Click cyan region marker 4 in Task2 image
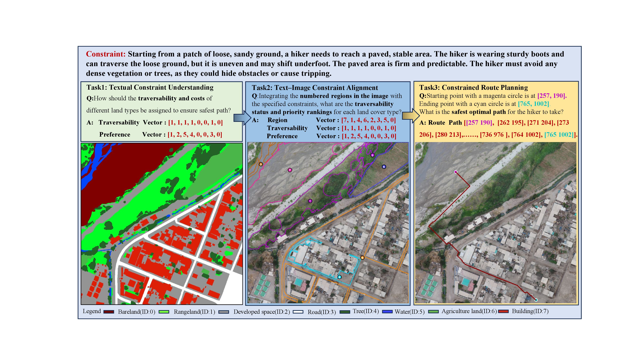This screenshot has width=644, height=362. [339, 277]
